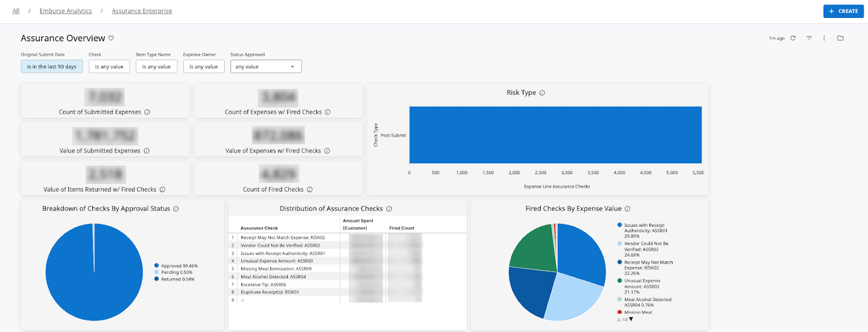The width and height of the screenshot is (868, 332).
Task: Open the Assurance Enterprise breadcrumb link
Action: pyautogui.click(x=142, y=11)
